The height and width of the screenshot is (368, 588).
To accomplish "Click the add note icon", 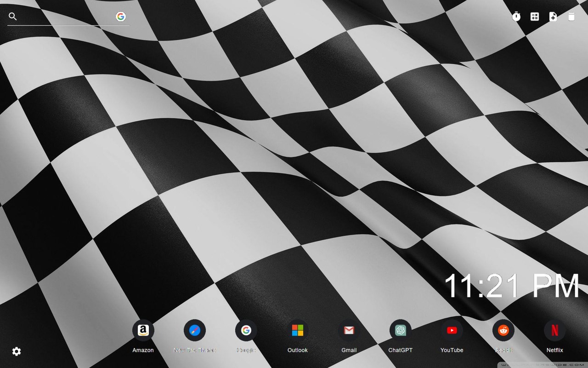I will (553, 17).
